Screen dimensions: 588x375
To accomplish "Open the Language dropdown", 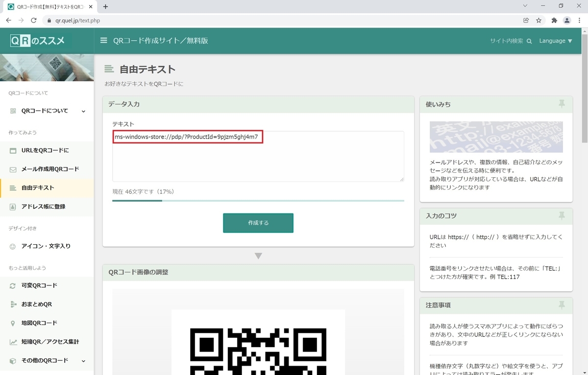I will 556,41.
